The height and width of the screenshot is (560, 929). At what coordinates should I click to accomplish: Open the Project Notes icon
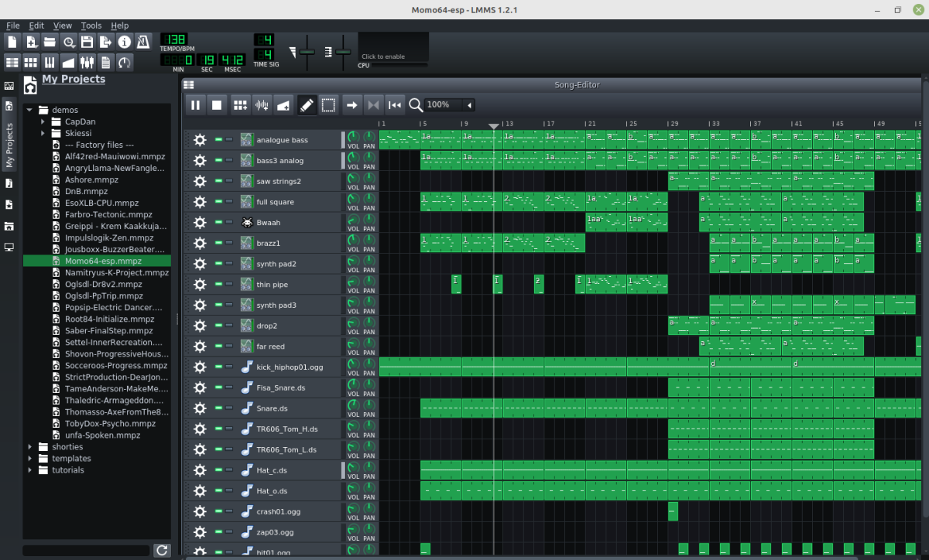[x=106, y=62]
